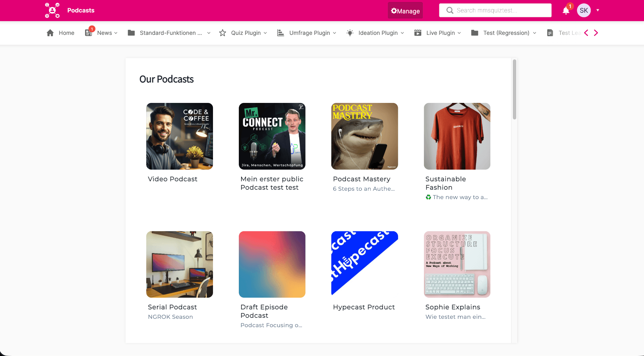644x356 pixels.
Task: Click the Sophie Explains keyboard cover
Action: click(x=457, y=264)
